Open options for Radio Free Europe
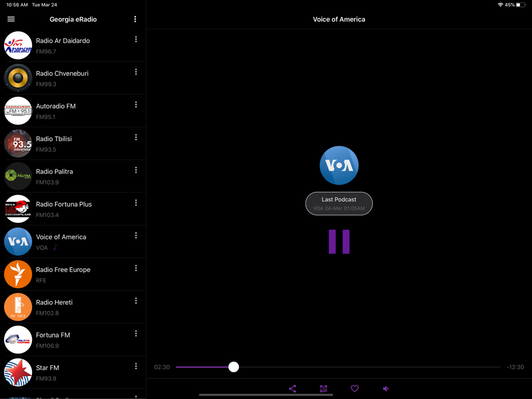The width and height of the screenshot is (532, 399). point(136,268)
